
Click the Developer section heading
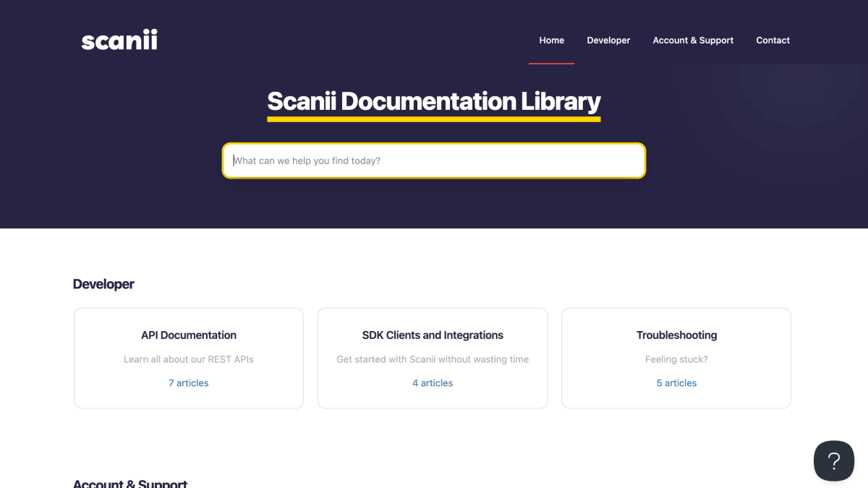[x=103, y=284]
